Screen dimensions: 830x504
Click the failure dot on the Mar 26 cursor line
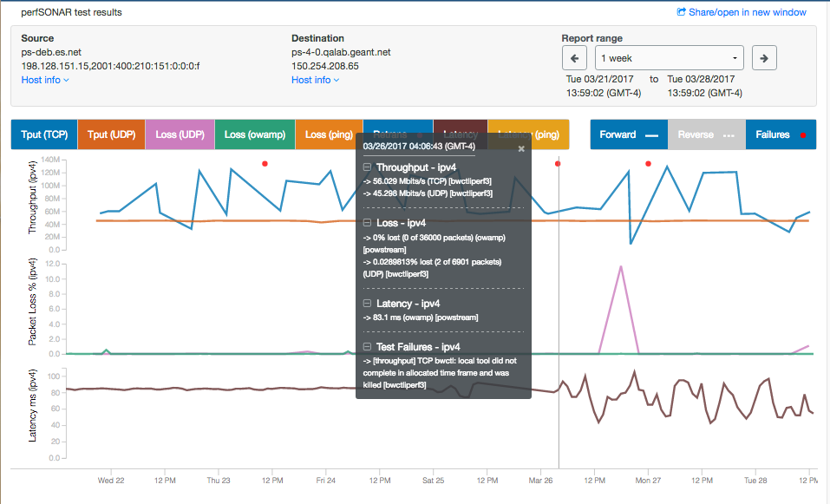pos(558,164)
